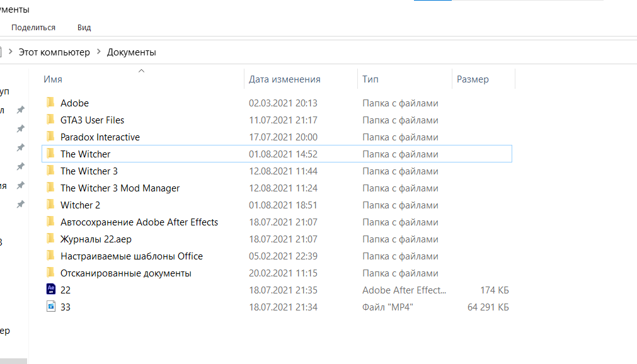The width and height of the screenshot is (637, 364).
Task: Click the 64 291 КБ size value
Action: coord(488,307)
